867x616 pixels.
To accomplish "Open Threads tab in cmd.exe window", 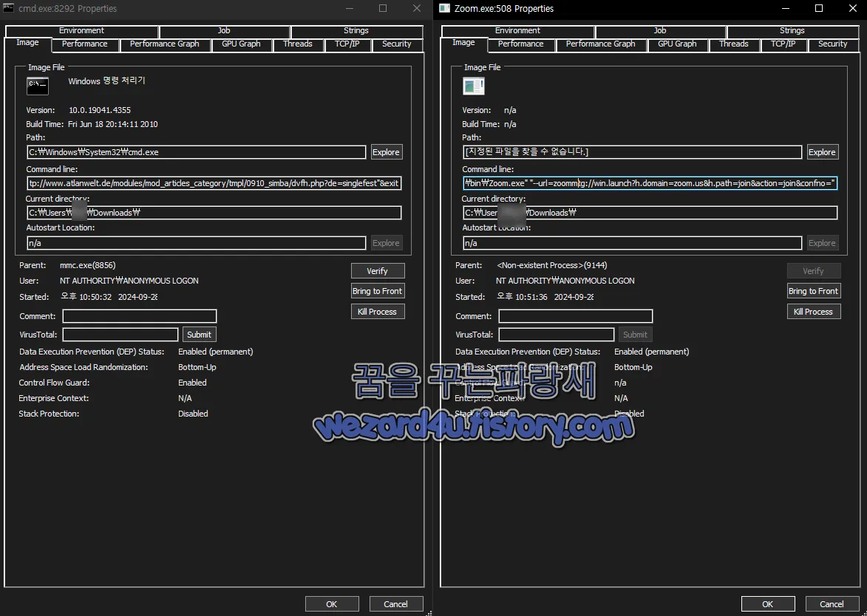I will 297,44.
